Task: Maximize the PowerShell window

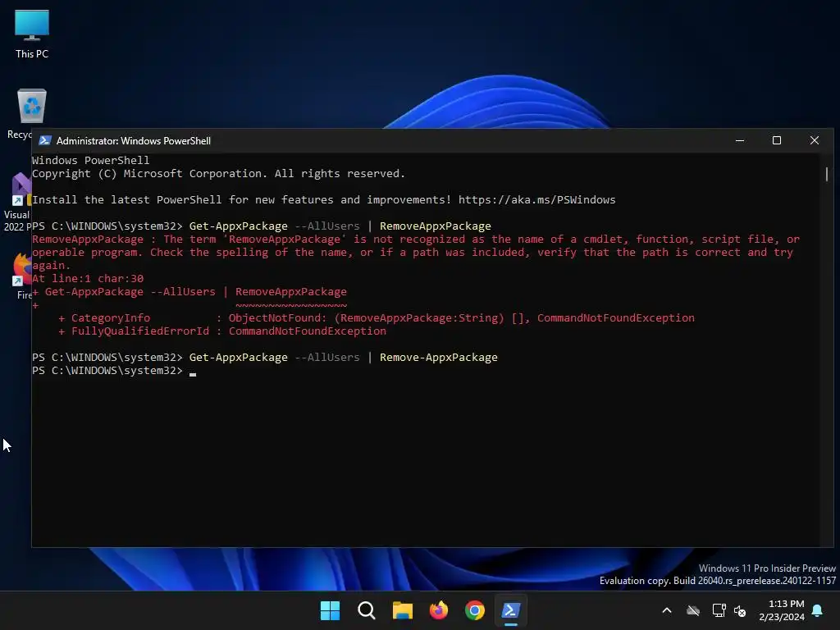Action: (777, 141)
